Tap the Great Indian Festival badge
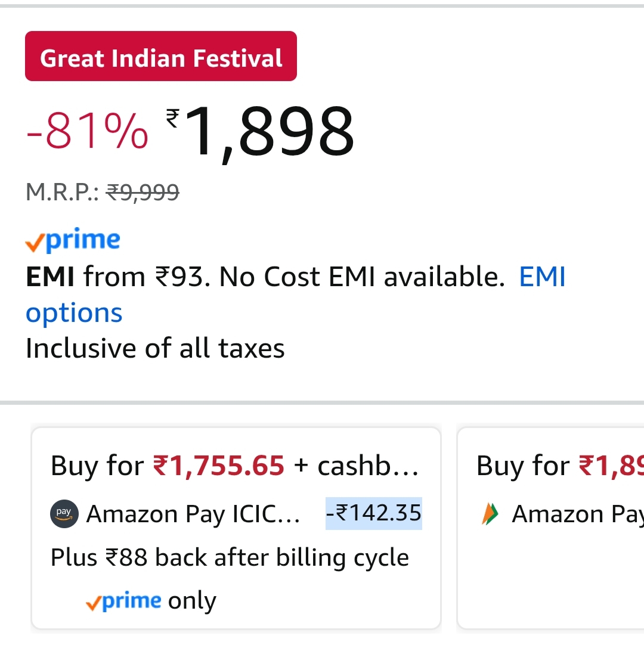Screen dimensions: 644x645 click(160, 57)
